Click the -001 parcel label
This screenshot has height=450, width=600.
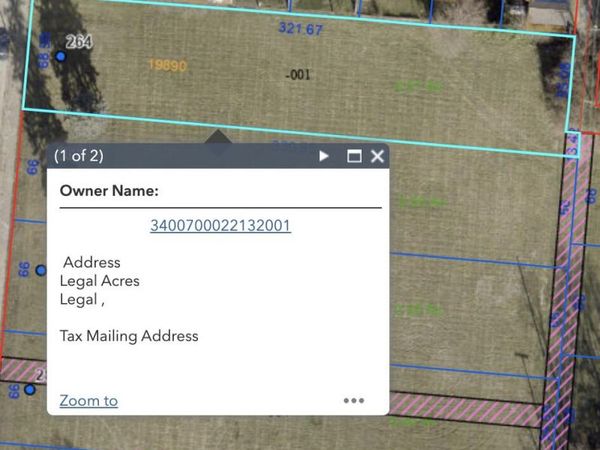[297, 75]
